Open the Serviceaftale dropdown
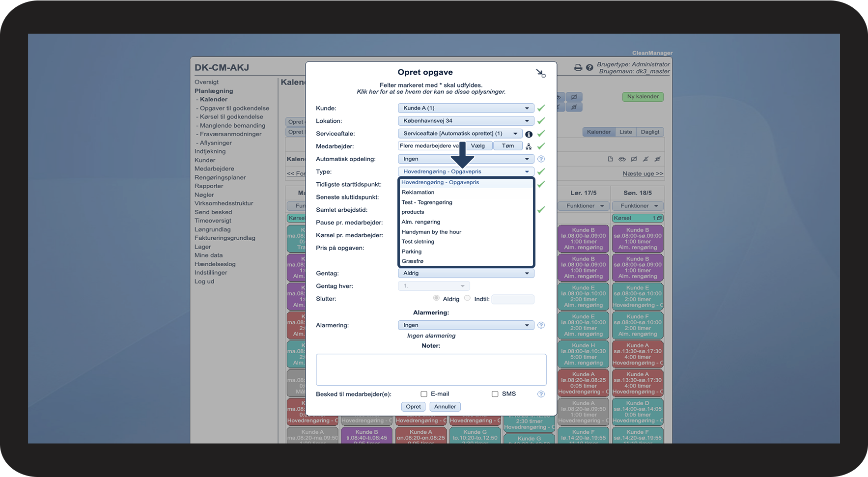Viewport: 868px width, 477px height. click(460, 134)
